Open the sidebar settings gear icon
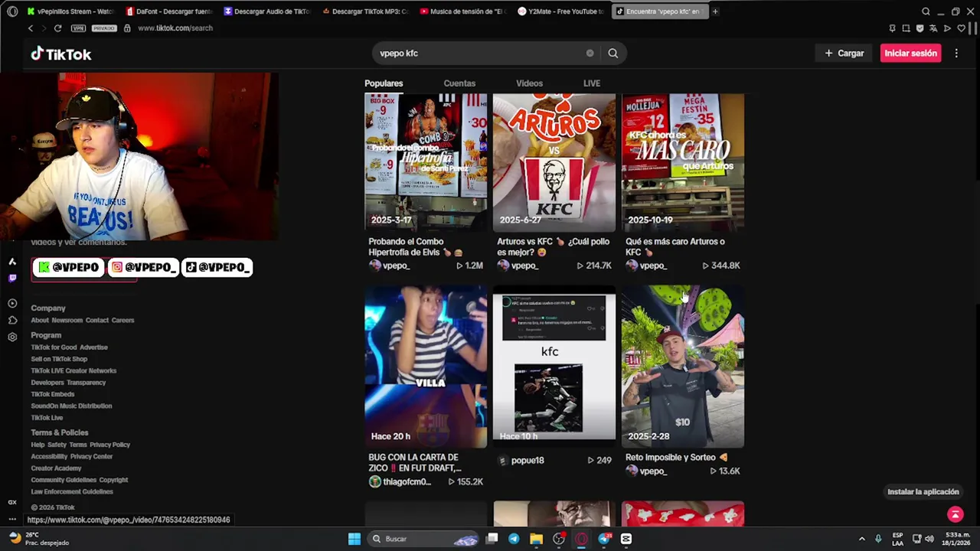This screenshot has width=980, height=551. coord(12,337)
